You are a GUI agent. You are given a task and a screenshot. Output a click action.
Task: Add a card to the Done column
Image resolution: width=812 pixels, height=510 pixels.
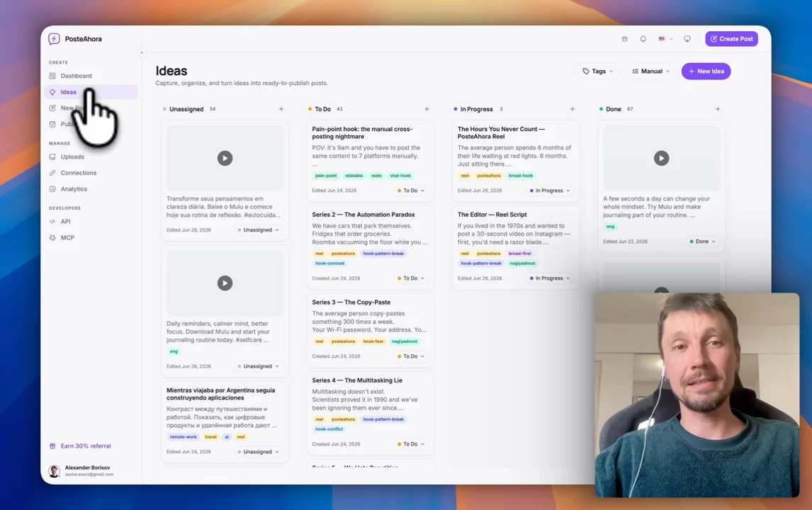click(x=718, y=109)
